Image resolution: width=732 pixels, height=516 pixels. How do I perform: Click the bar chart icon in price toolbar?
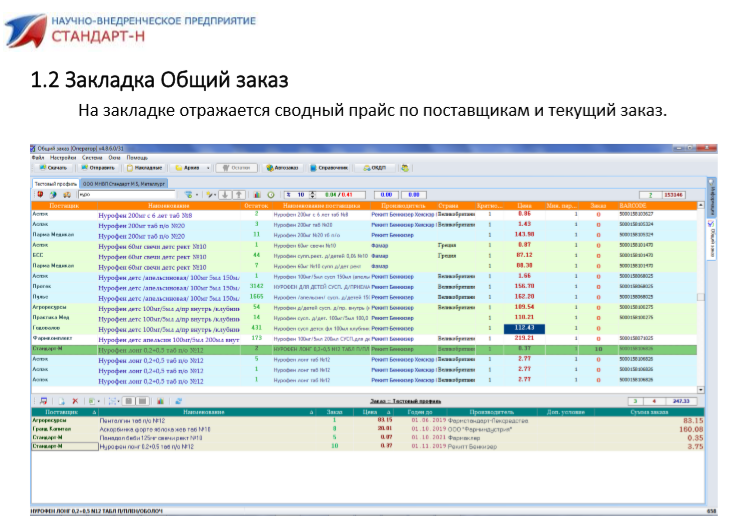click(x=257, y=194)
